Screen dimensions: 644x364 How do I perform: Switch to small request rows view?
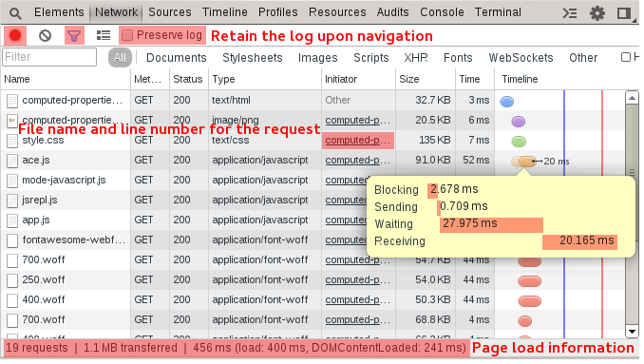click(x=104, y=36)
